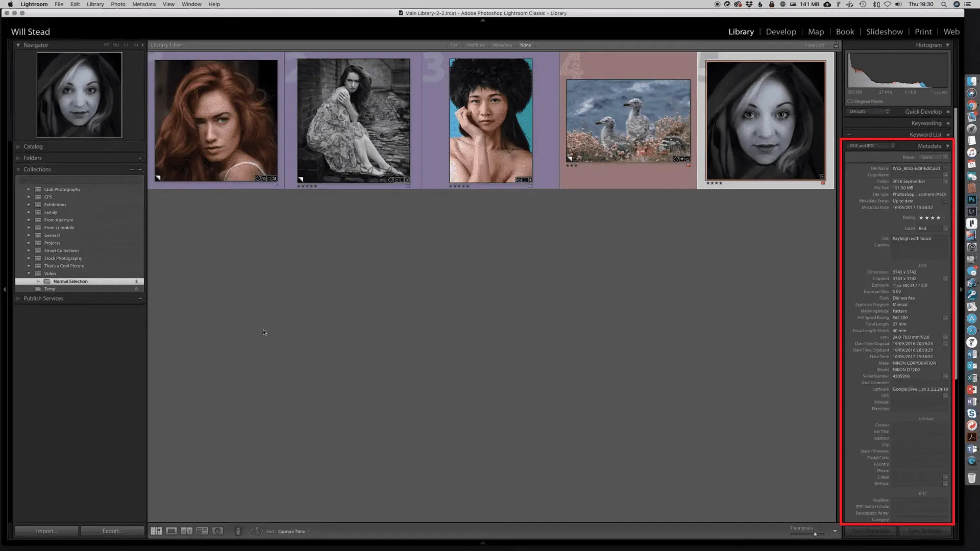Open the Metadata menu in the menu bar
The width and height of the screenshot is (980, 551).
pyautogui.click(x=143, y=4)
